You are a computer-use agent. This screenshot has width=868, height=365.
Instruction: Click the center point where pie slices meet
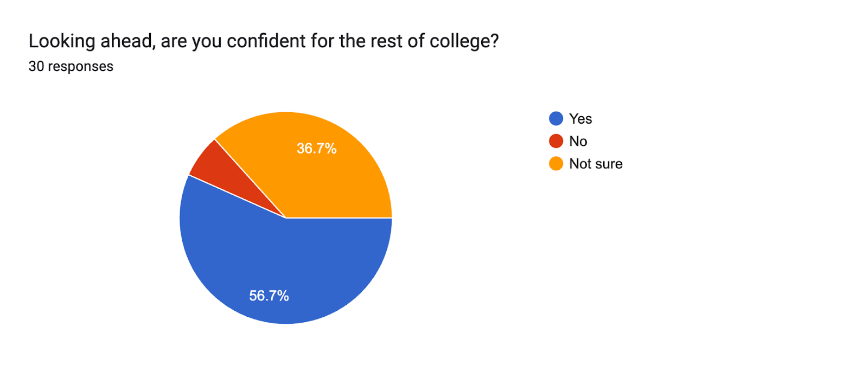[x=285, y=218]
